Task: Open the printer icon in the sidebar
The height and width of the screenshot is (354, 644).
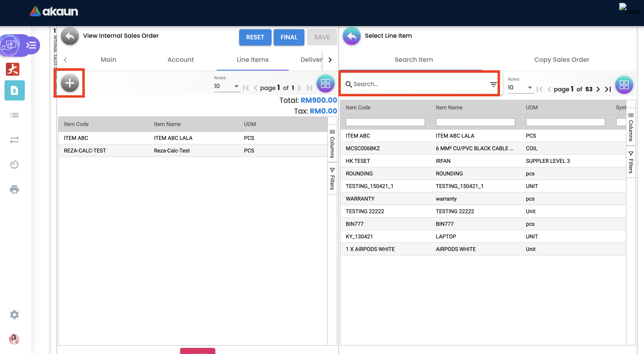Action: pos(14,189)
